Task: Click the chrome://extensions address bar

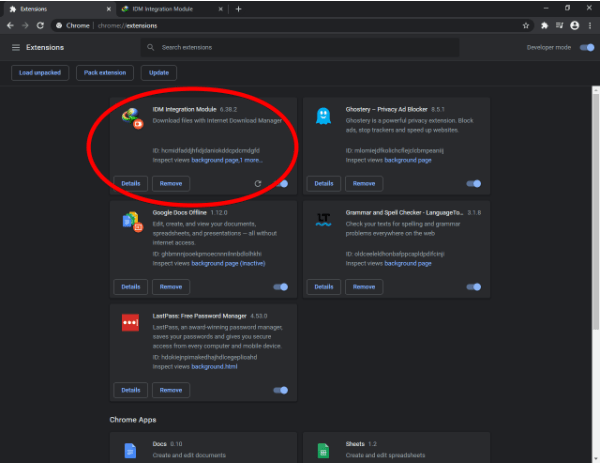Action: pos(291,26)
